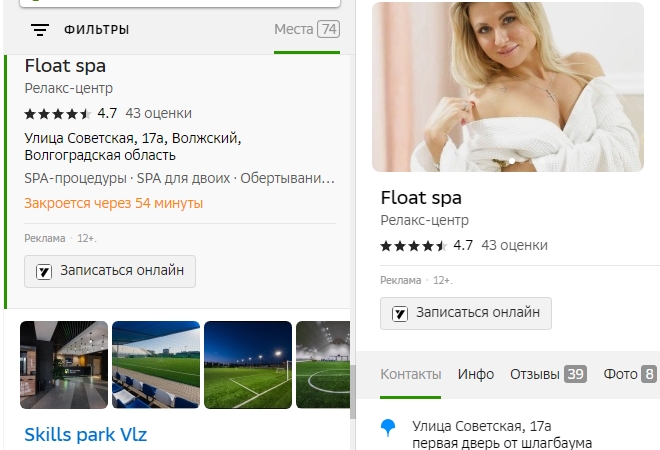Click booking icon in detail card button

(x=400, y=313)
